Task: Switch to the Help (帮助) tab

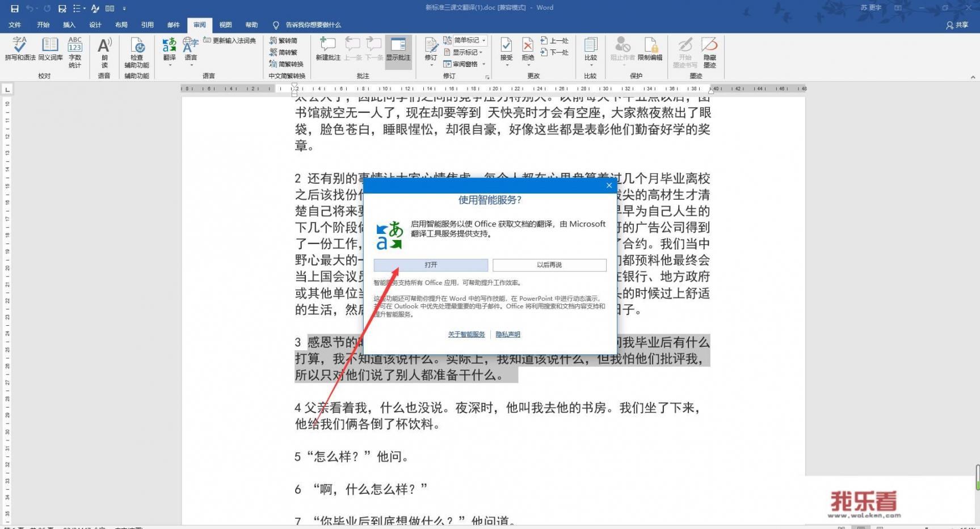Action: [252, 25]
